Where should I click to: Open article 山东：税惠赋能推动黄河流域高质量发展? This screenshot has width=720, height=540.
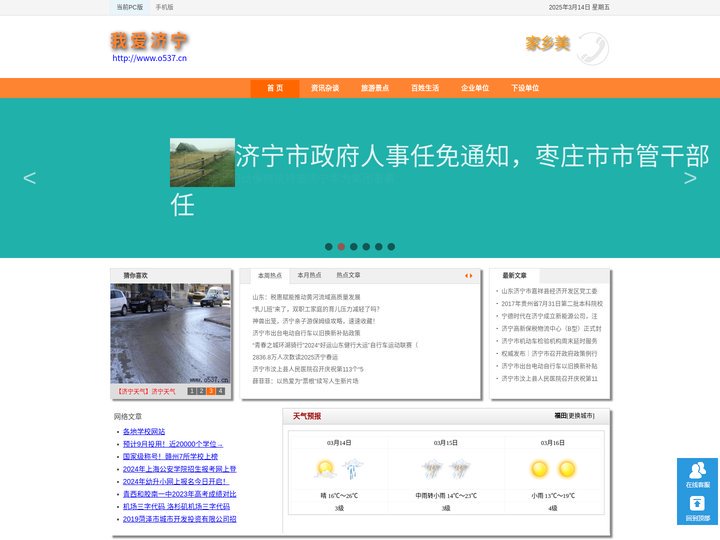tap(306, 297)
